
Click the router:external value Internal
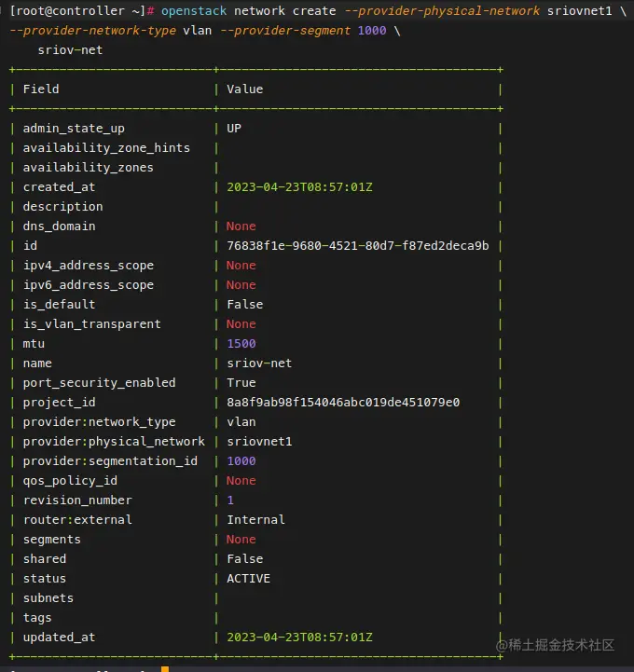coord(255,520)
